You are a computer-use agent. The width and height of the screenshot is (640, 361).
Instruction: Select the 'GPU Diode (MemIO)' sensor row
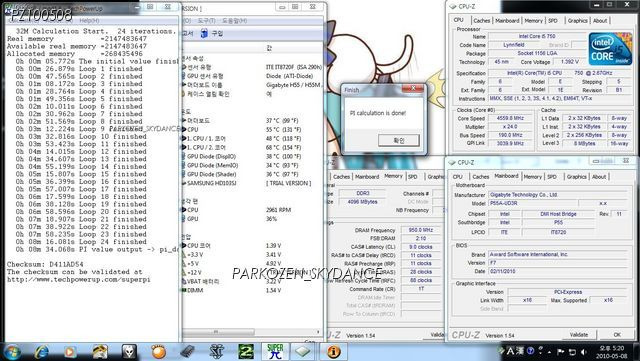(x=251, y=165)
